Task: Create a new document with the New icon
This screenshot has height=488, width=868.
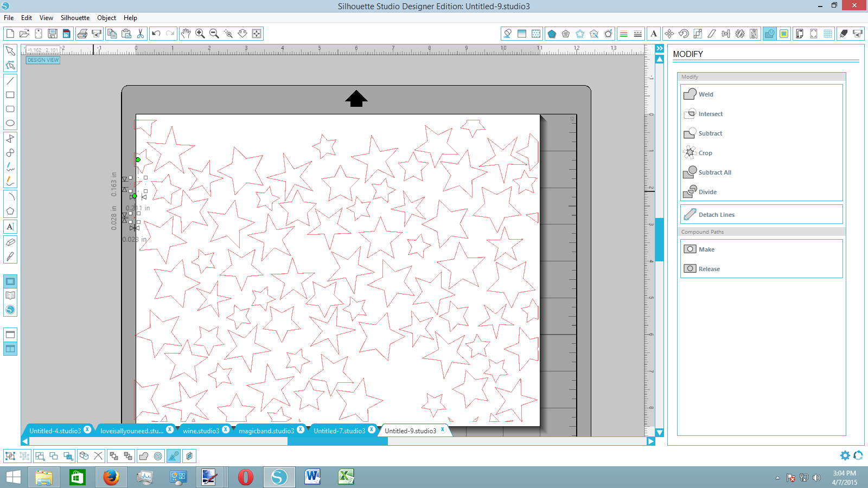Action: point(10,34)
